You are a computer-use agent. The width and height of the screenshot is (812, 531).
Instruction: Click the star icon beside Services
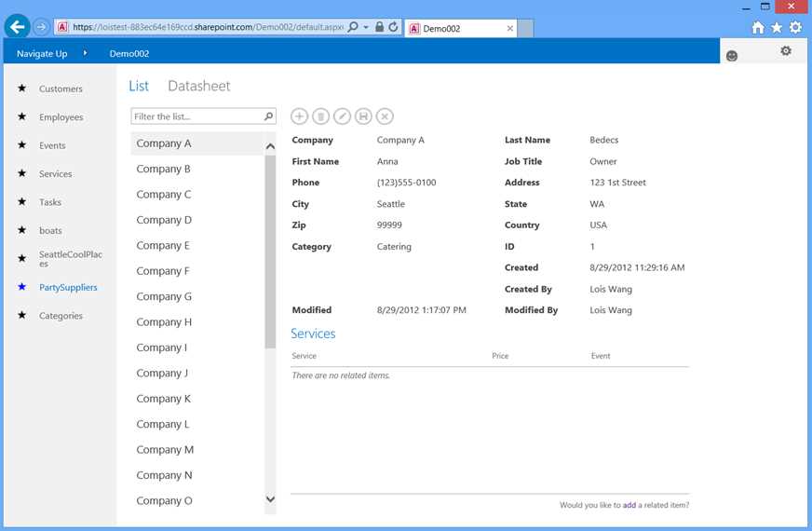click(x=21, y=173)
